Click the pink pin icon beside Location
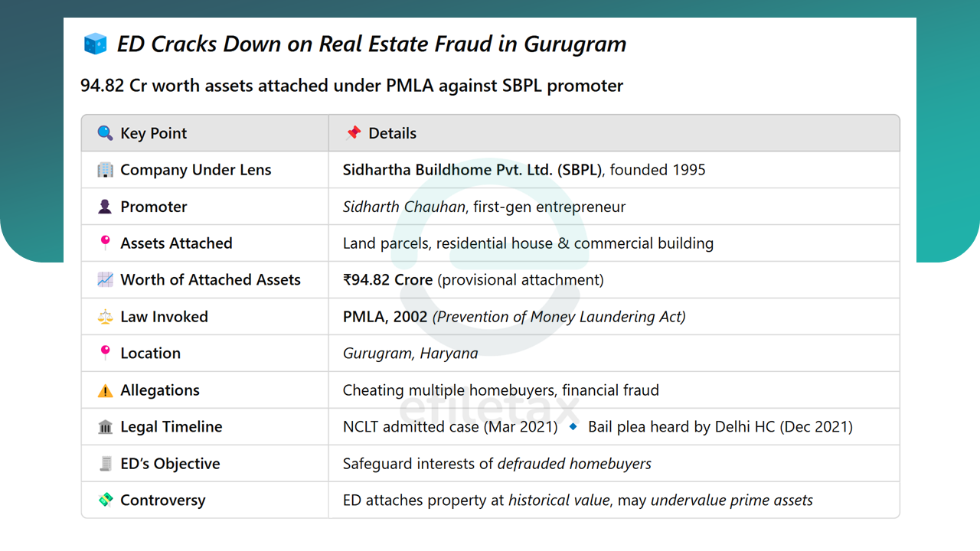This screenshot has height=551, width=980. (x=105, y=354)
